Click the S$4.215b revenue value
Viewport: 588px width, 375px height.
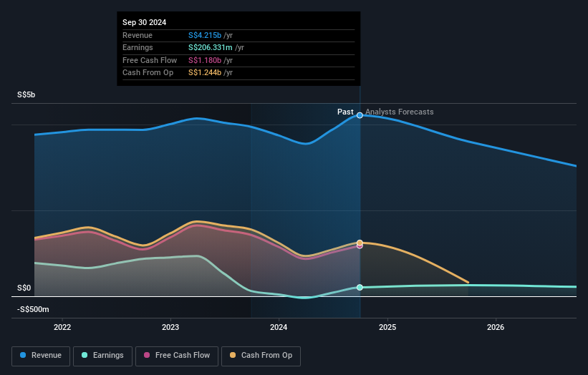click(205, 35)
